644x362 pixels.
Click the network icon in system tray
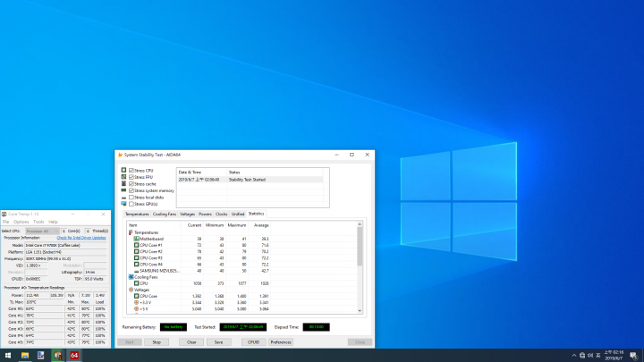tap(582, 356)
